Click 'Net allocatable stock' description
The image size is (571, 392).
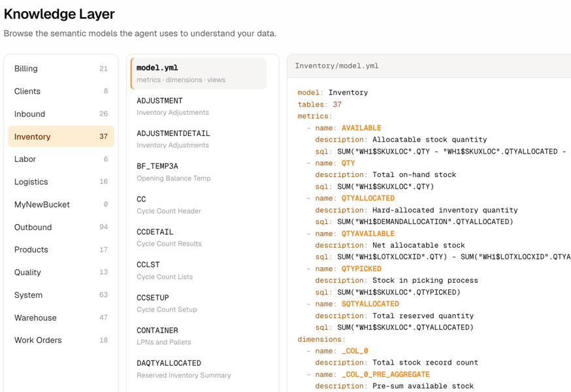tap(418, 245)
